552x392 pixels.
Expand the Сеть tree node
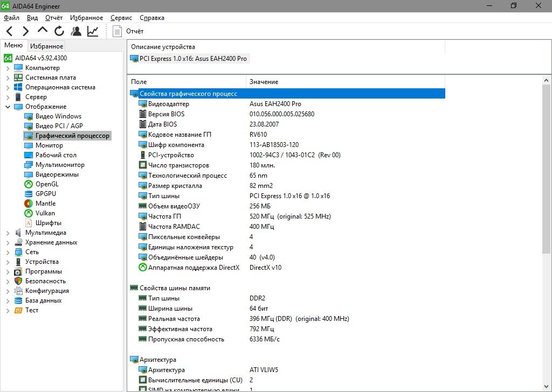[x=8, y=252]
